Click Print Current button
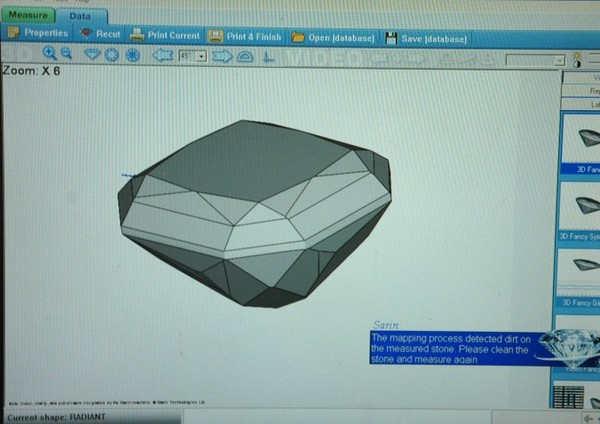The image size is (600, 424). point(165,35)
